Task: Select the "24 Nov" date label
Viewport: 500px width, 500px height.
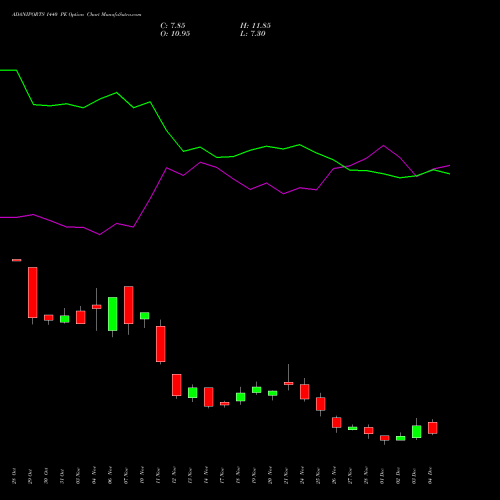Action: click(302, 475)
